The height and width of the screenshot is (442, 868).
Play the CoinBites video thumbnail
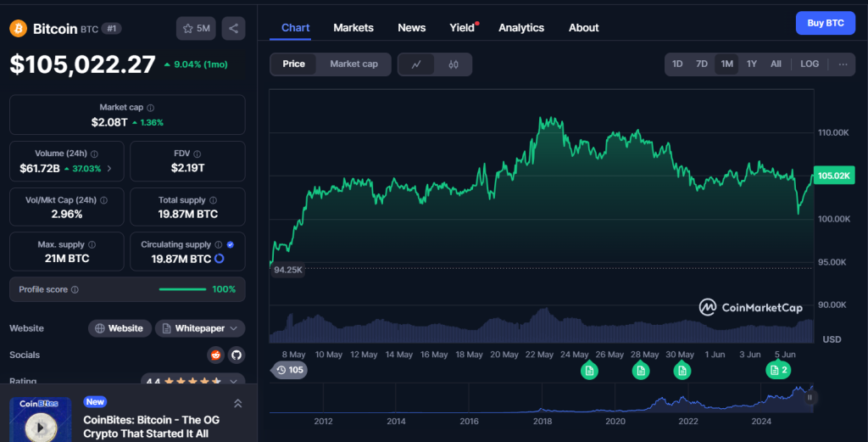[41, 428]
